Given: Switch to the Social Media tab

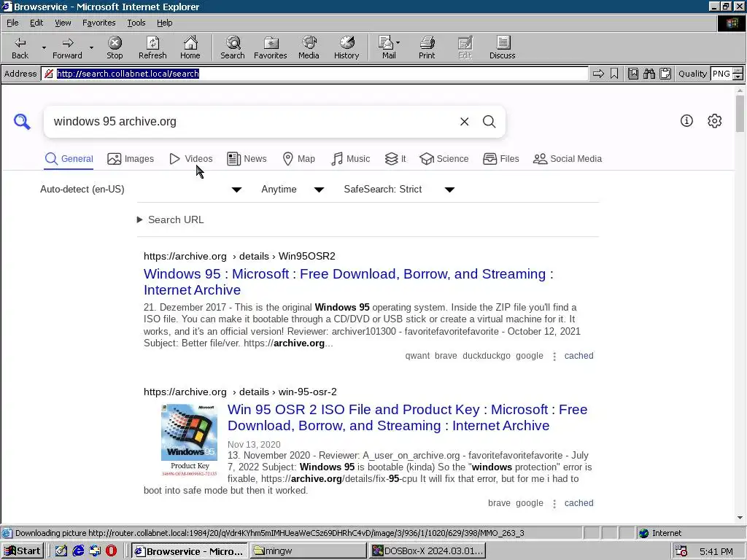Looking at the screenshot, I should 568,158.
